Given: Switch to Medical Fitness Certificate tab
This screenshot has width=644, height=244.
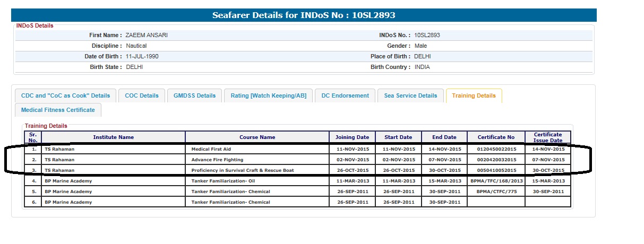Looking at the screenshot, I should pyautogui.click(x=58, y=110).
